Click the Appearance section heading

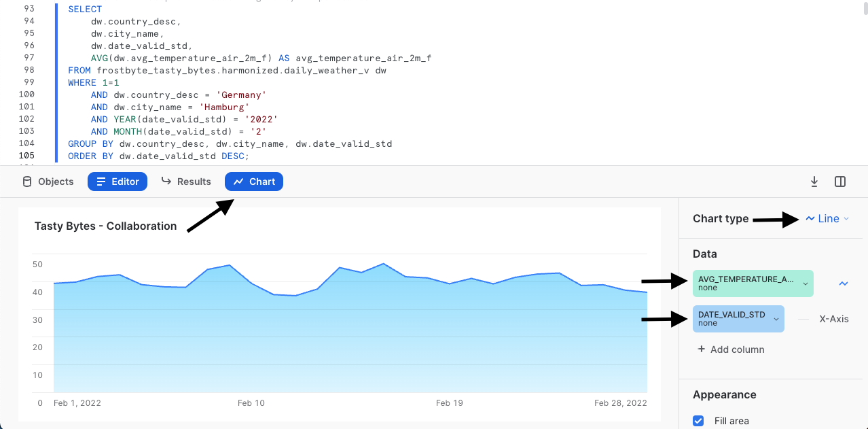coord(725,394)
